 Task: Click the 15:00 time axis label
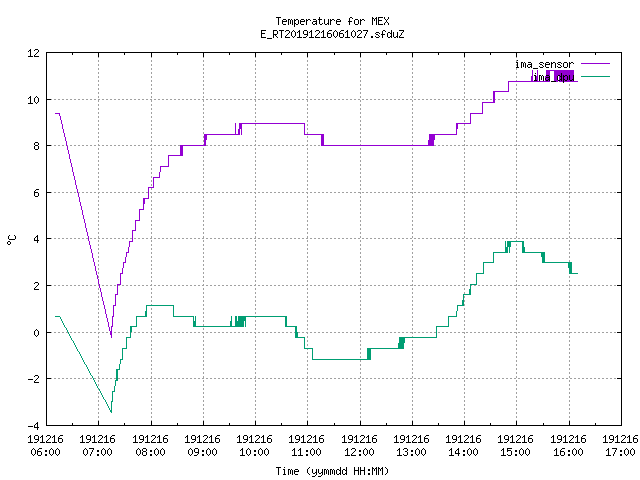[516, 452]
